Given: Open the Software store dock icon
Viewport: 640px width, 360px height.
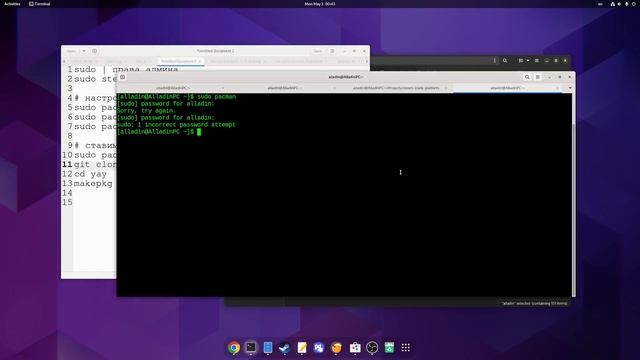Looking at the screenshot, I should tap(355, 347).
